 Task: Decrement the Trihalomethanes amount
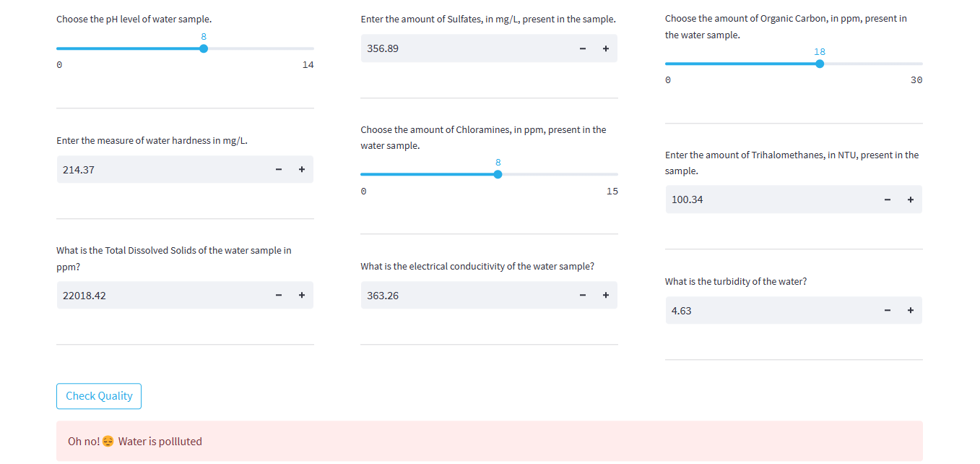888,199
